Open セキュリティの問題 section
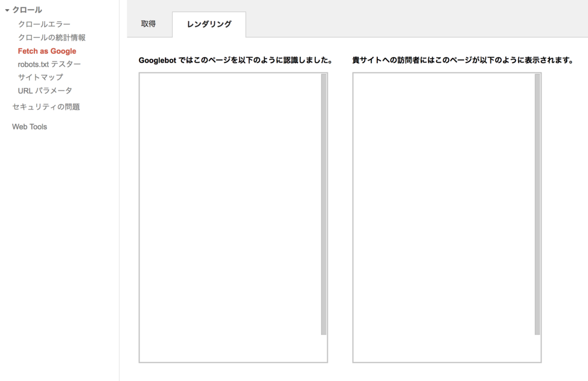The image size is (588, 381). [46, 107]
